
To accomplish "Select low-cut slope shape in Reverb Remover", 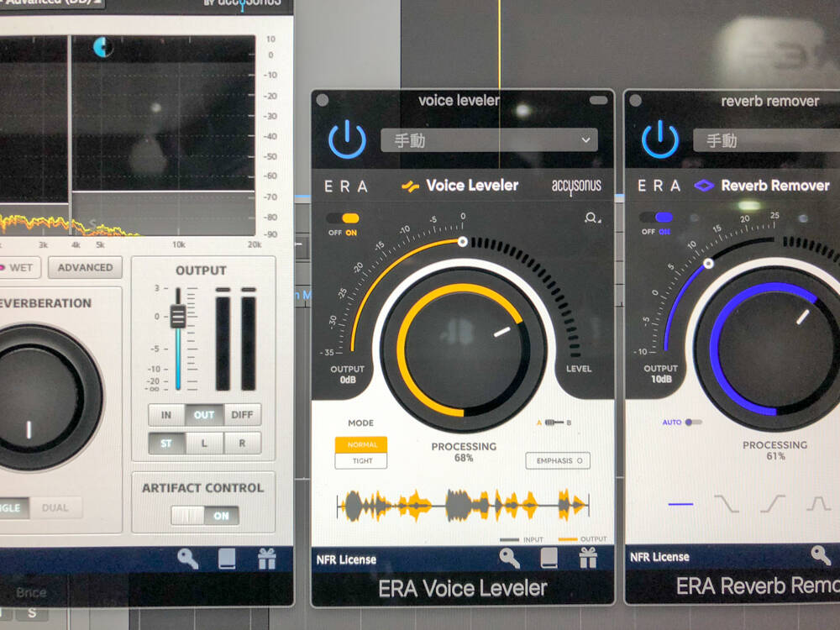I will pos(727,504).
